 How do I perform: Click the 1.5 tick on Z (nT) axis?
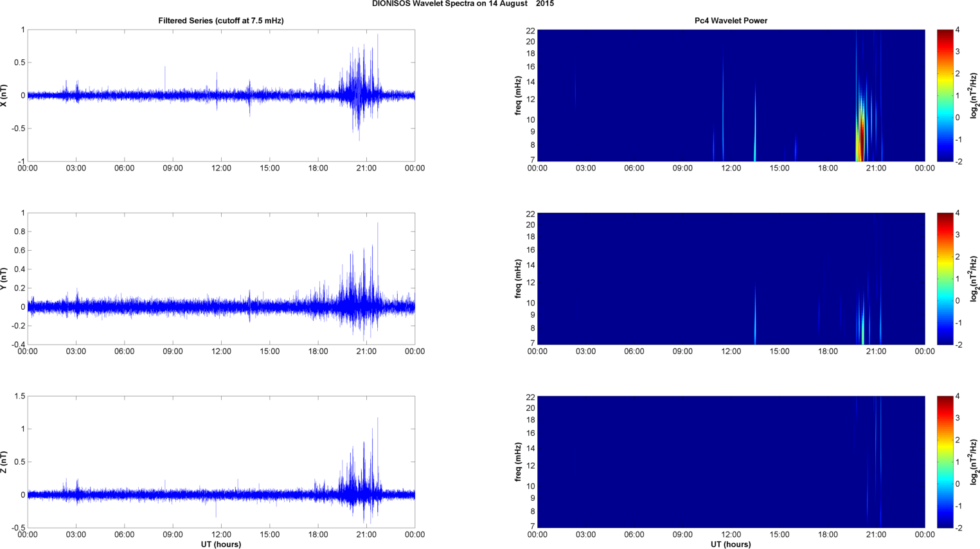[x=19, y=397]
